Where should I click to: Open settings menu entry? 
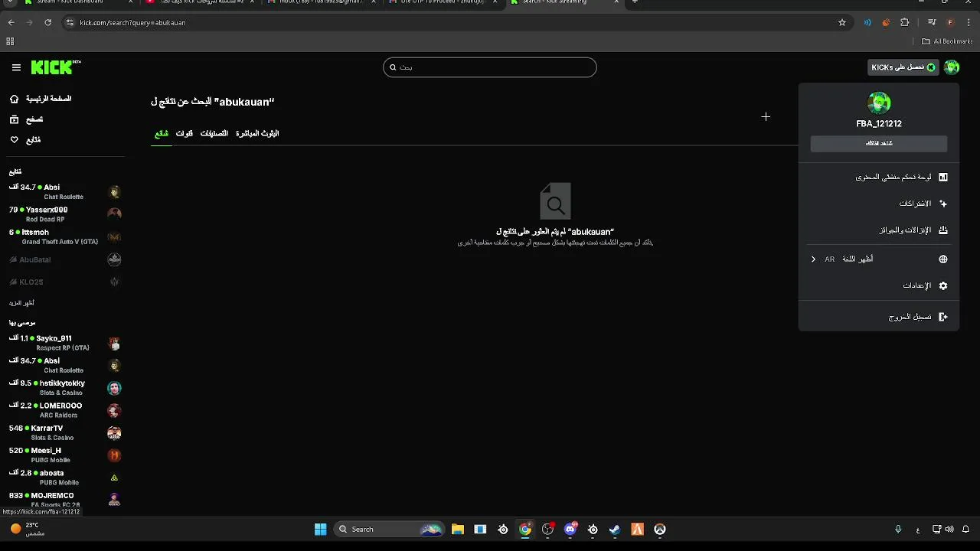coord(878,285)
